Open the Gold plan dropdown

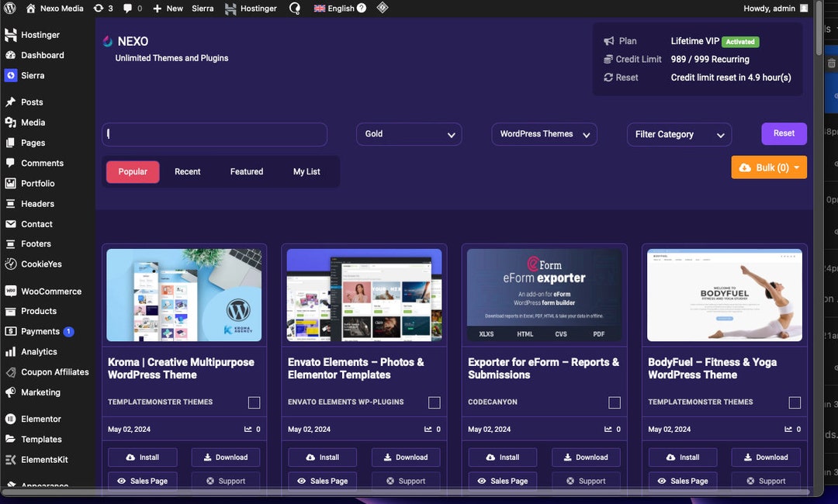(x=409, y=133)
